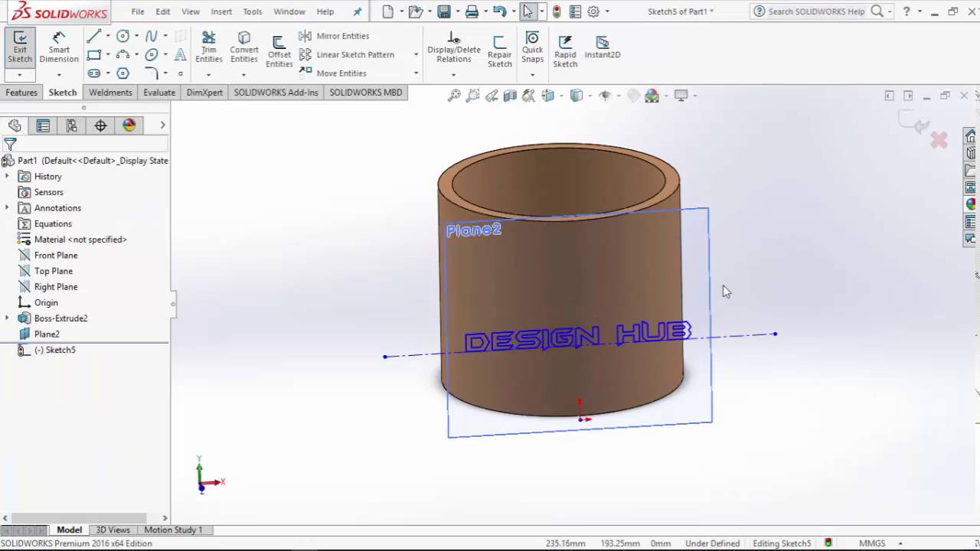Select the Line sketch tool

click(x=93, y=36)
